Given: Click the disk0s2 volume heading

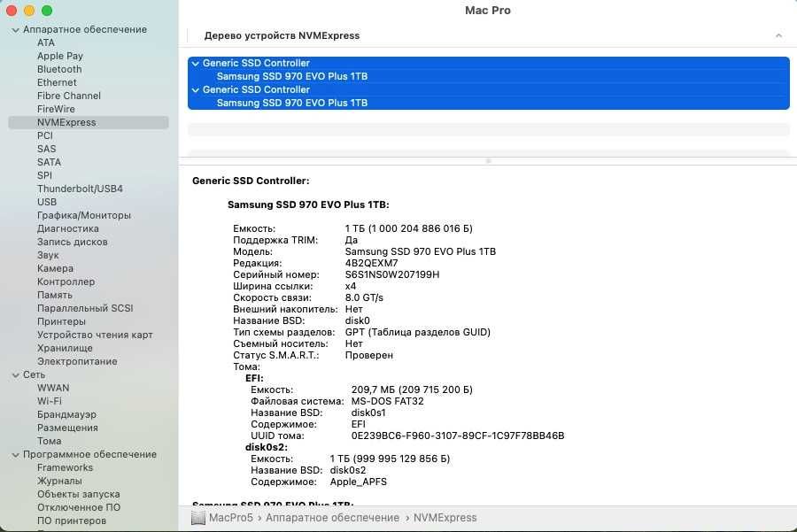Looking at the screenshot, I should 267,448.
